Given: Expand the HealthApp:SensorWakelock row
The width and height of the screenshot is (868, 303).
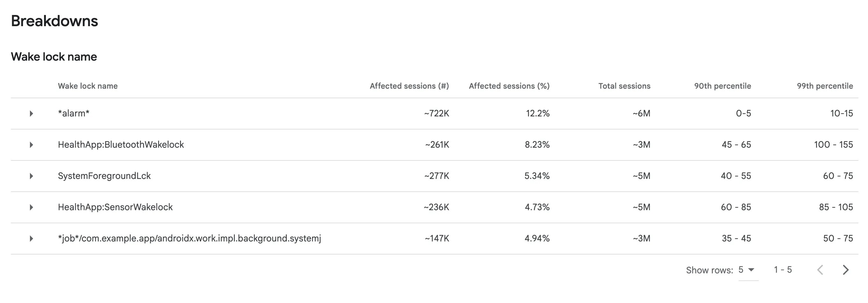Looking at the screenshot, I should [x=31, y=207].
